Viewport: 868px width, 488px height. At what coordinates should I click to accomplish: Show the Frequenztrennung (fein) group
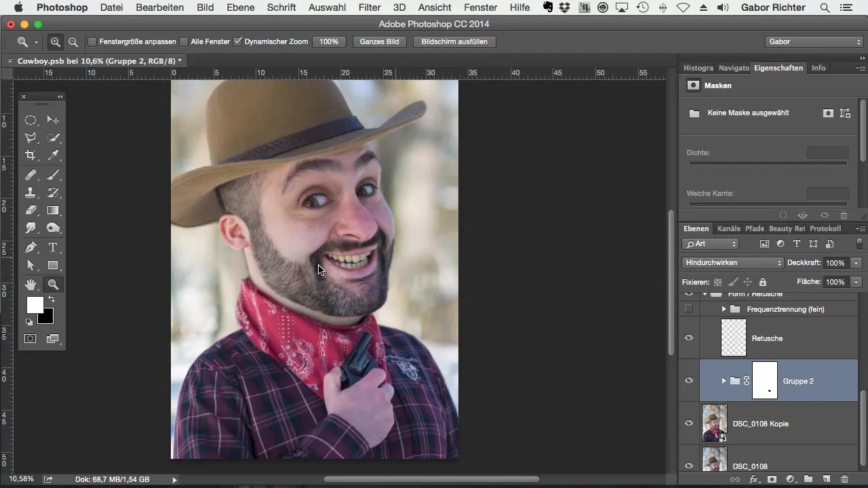689,308
